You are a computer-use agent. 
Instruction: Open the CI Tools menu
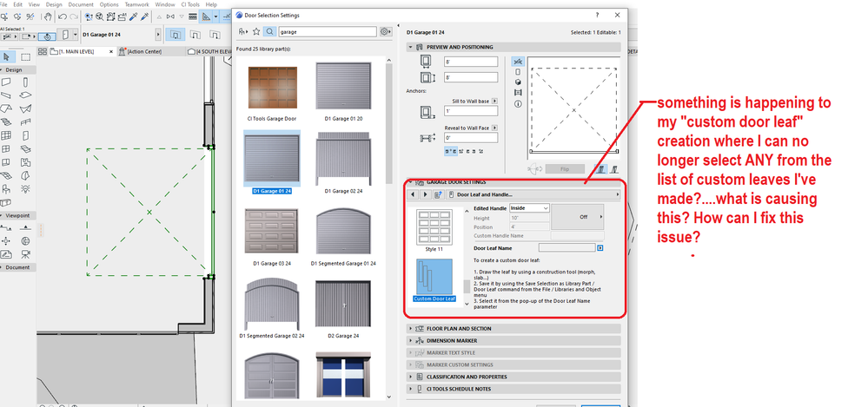coord(190,4)
